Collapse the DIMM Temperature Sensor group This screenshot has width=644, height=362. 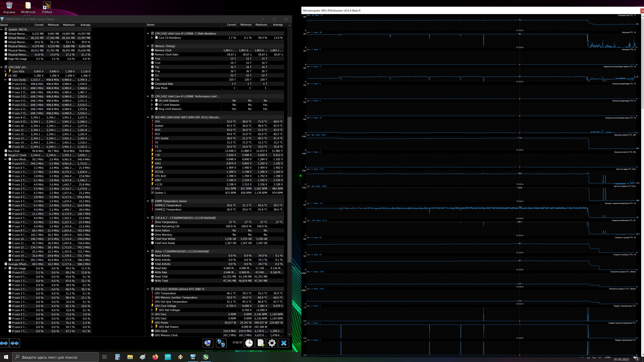[x=148, y=201]
